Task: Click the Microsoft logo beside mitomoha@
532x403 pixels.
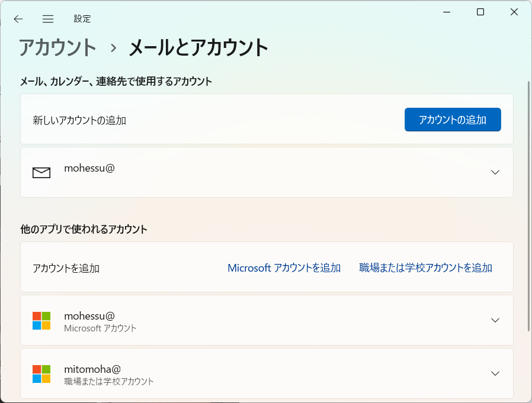Action: [x=41, y=373]
